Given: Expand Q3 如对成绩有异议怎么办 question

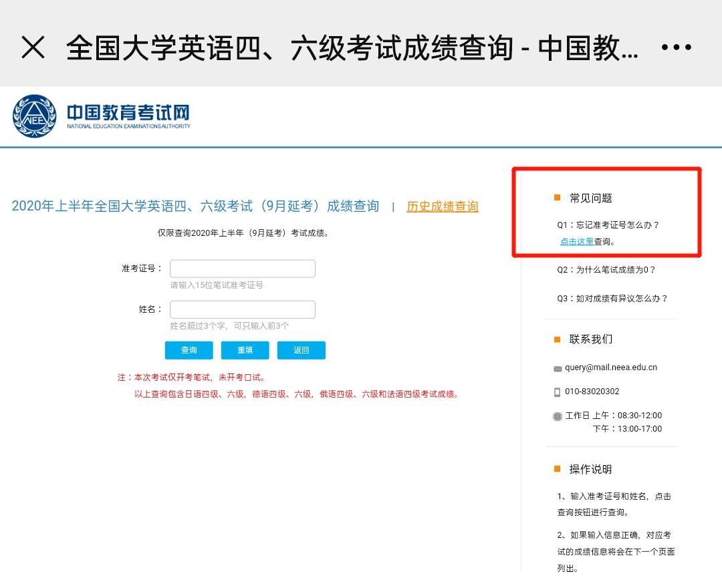Looking at the screenshot, I should [x=612, y=299].
